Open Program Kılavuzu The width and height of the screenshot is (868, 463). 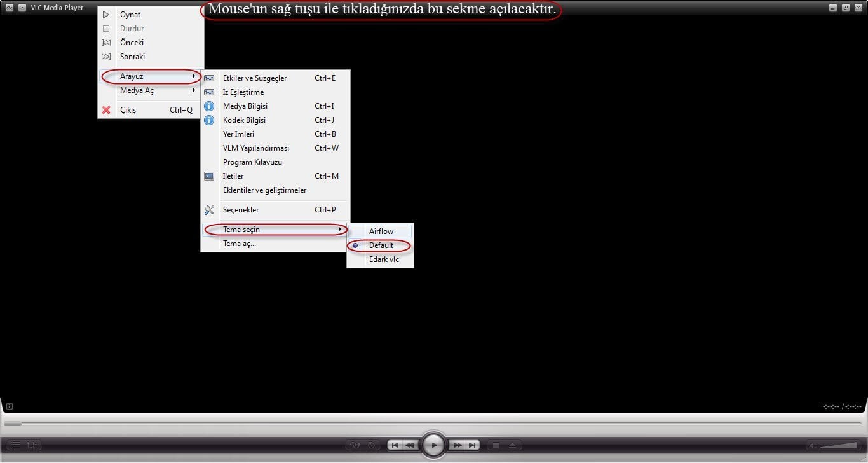tap(275, 162)
